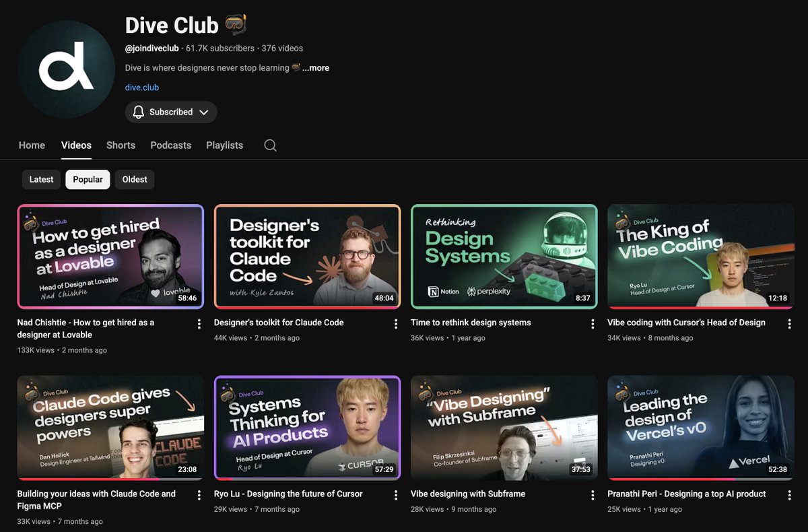Click the 52:38 duration badge
The height and width of the screenshot is (532, 808).
click(x=778, y=469)
